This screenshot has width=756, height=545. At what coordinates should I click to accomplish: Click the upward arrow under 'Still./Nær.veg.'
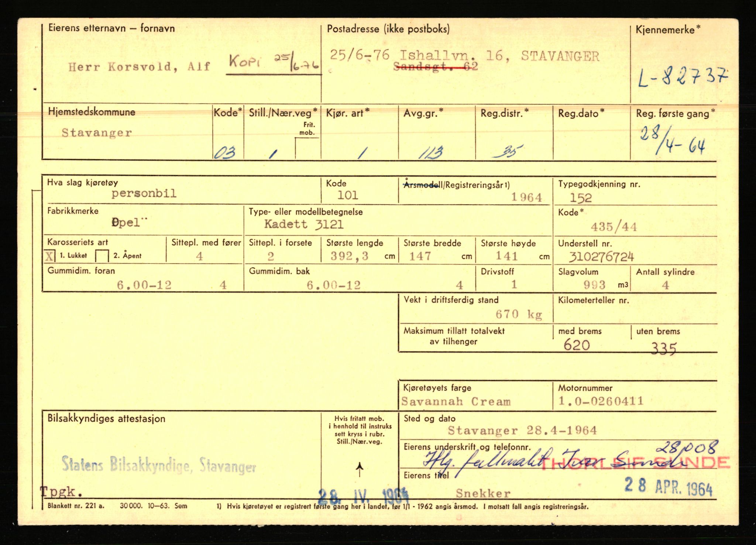[x=360, y=470]
